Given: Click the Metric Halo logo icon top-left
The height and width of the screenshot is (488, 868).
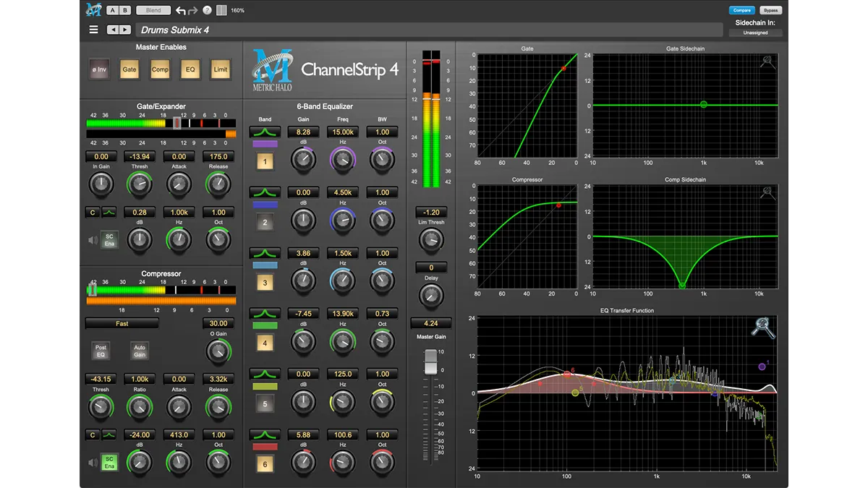Looking at the screenshot, I should tap(93, 10).
